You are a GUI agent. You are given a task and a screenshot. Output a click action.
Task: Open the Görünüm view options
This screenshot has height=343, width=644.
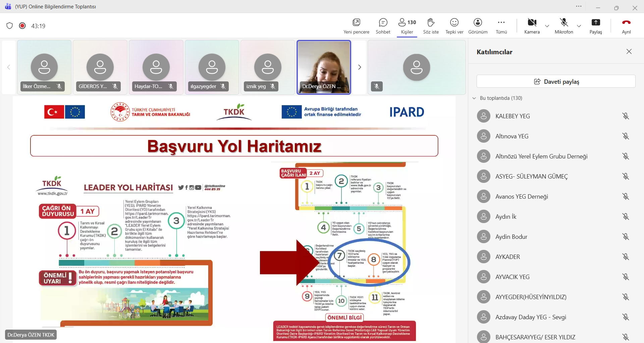click(478, 26)
